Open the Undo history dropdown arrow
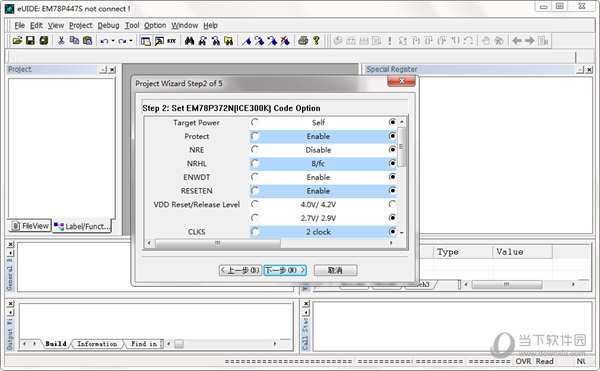 pos(113,41)
